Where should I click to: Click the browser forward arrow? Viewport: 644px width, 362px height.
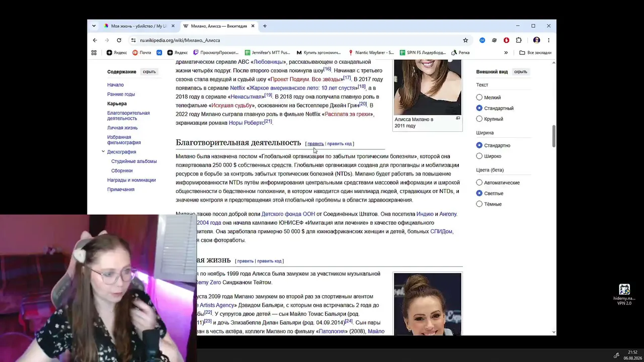pyautogui.click(x=107, y=40)
